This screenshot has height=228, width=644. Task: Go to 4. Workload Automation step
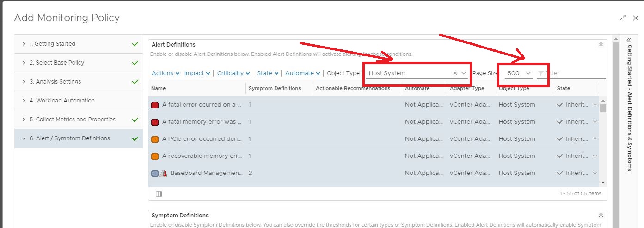point(65,101)
